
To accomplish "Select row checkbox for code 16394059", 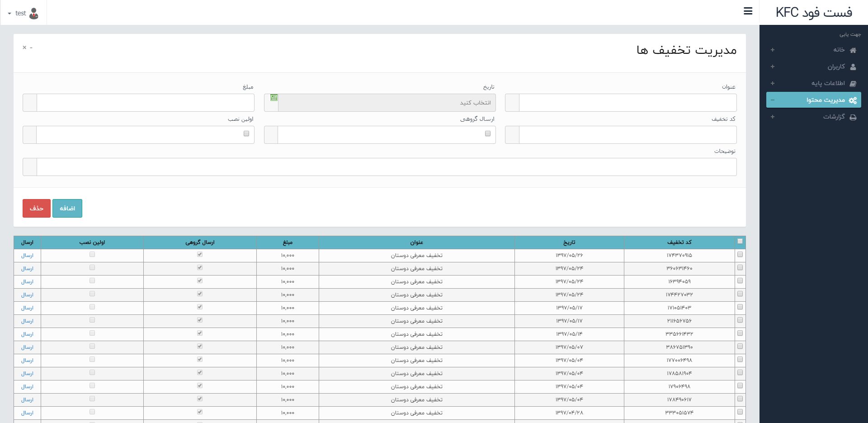I will coord(740,280).
